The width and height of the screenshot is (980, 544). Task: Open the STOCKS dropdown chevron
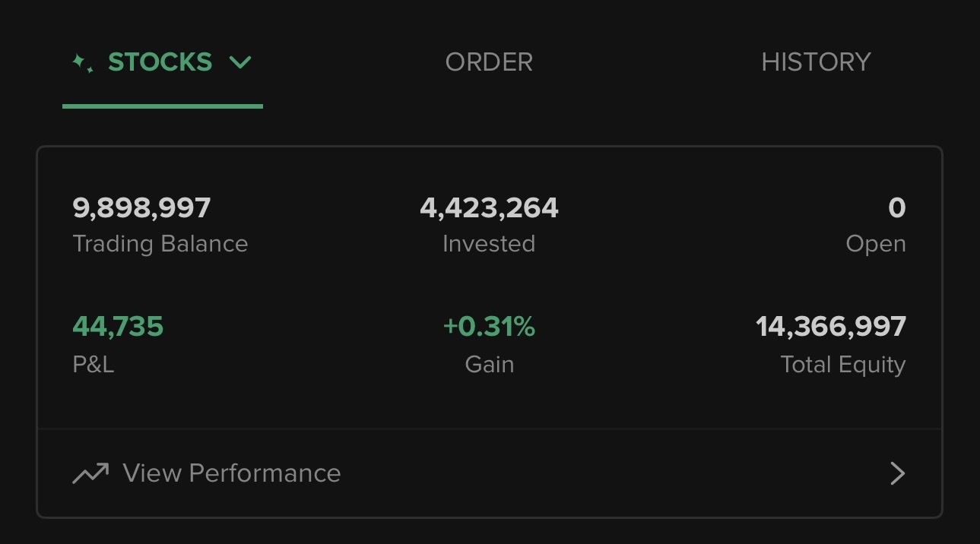(240, 62)
